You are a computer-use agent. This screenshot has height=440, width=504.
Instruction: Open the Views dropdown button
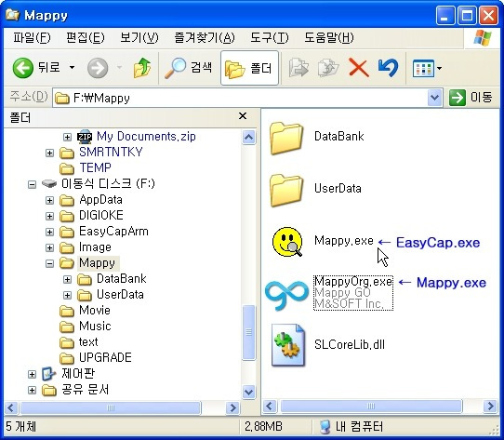pos(427,68)
